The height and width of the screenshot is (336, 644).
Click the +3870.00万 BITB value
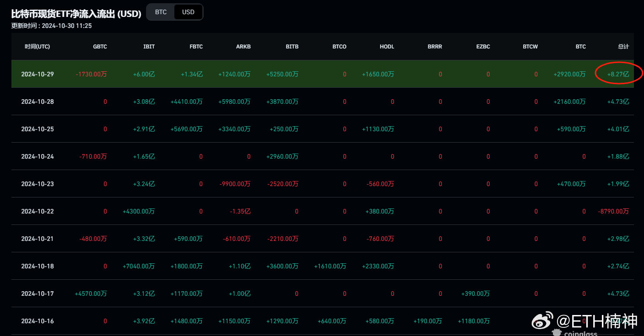pos(282,101)
